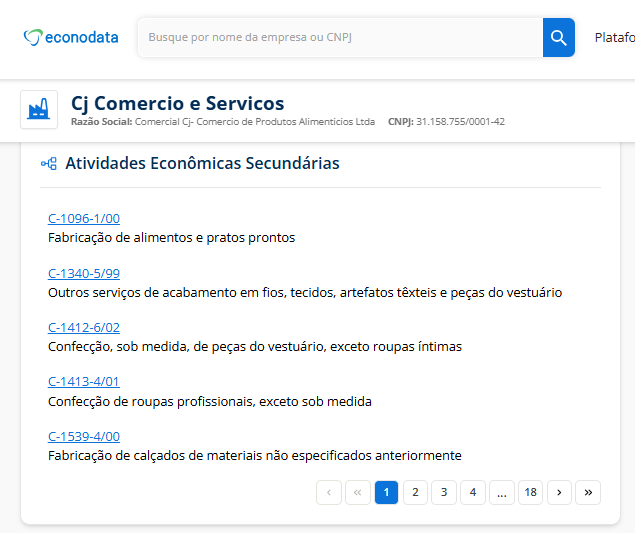Jump to last page double arrow
This screenshot has width=635, height=533.
[x=589, y=492]
